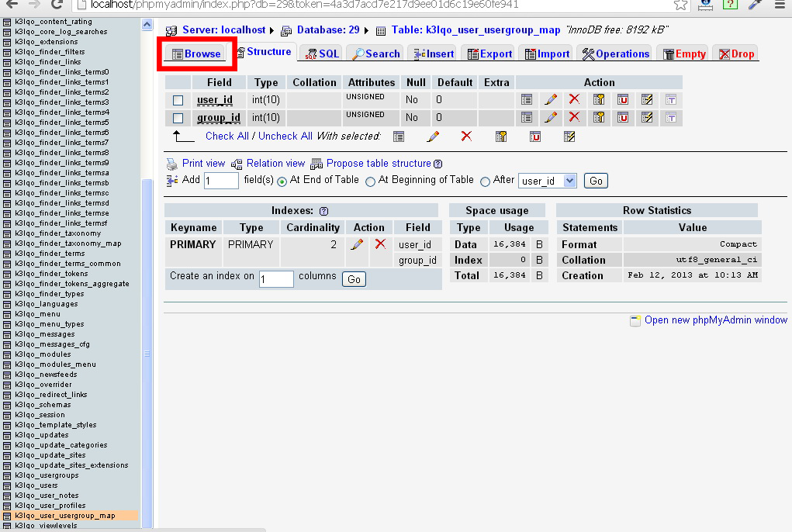Drop the PRIMARY index with red X
Viewport: 792px width, 532px height.
(x=380, y=244)
